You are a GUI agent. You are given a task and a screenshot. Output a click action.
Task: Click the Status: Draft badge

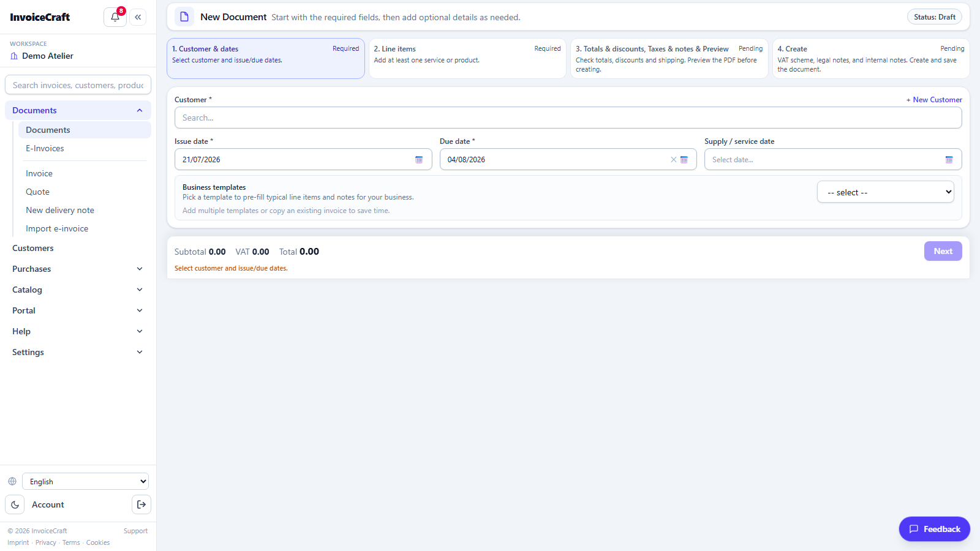(935, 17)
